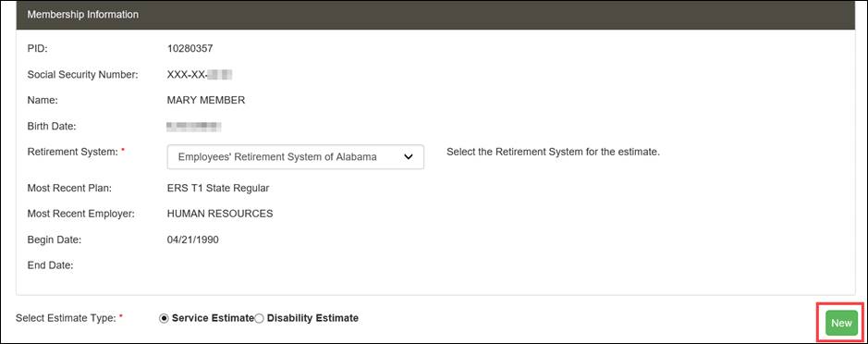Open the Retirement System dropdown
The width and height of the screenshot is (868, 344).
(295, 157)
